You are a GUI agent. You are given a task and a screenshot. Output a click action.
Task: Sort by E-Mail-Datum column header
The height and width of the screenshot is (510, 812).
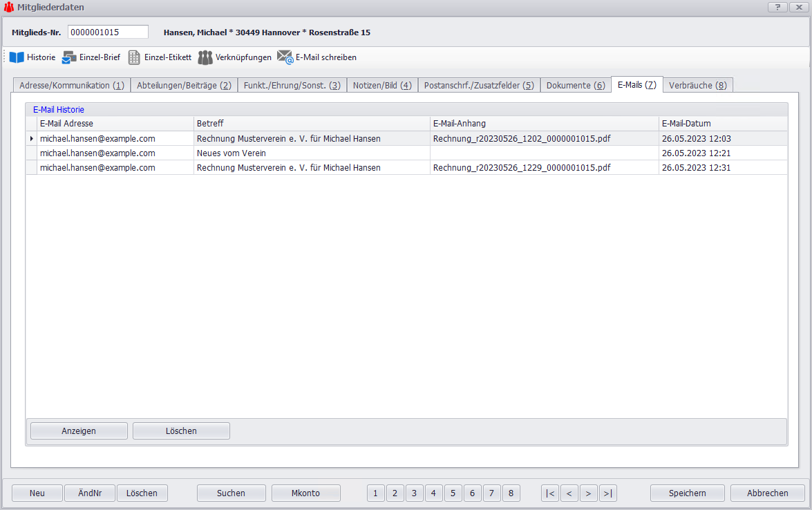722,124
